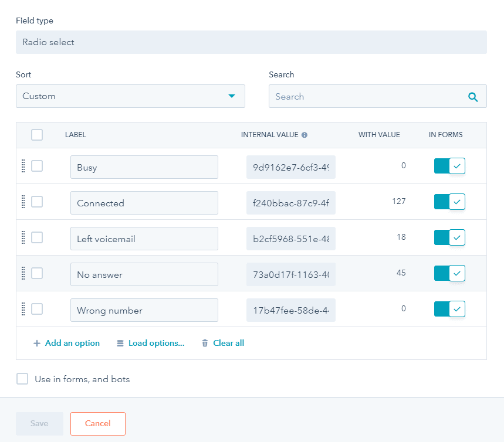The height and width of the screenshot is (442, 504).
Task: Open the Load options menu
Action: coord(151,344)
